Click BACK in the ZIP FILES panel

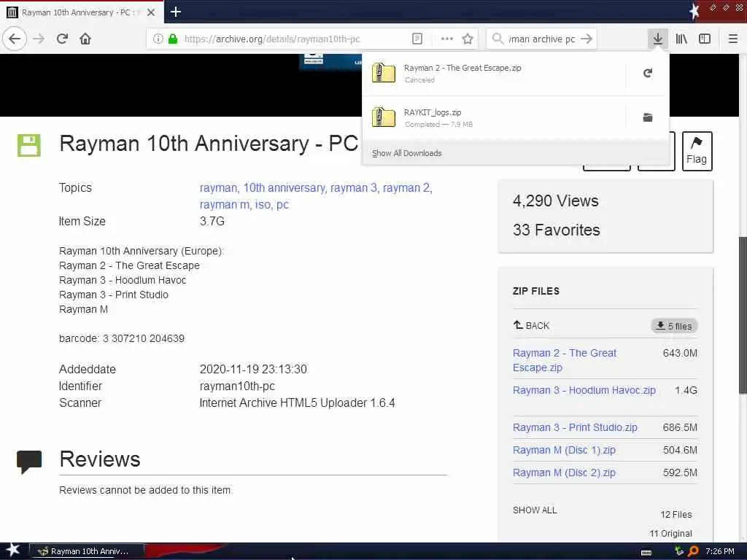[531, 325]
